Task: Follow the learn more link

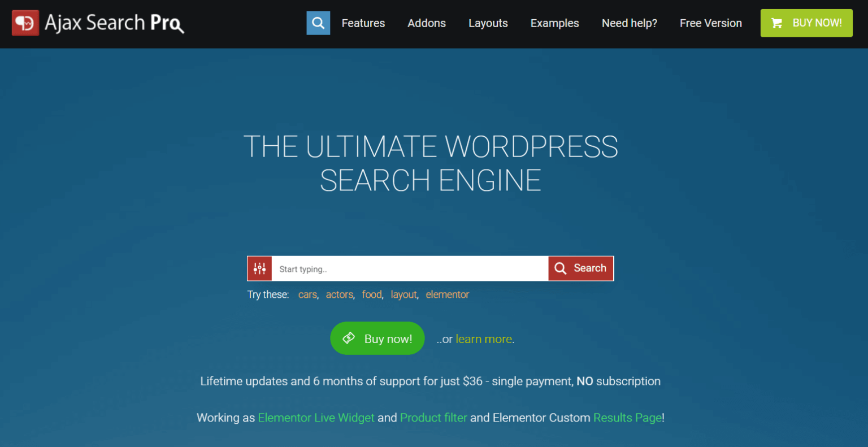Action: 484,339
